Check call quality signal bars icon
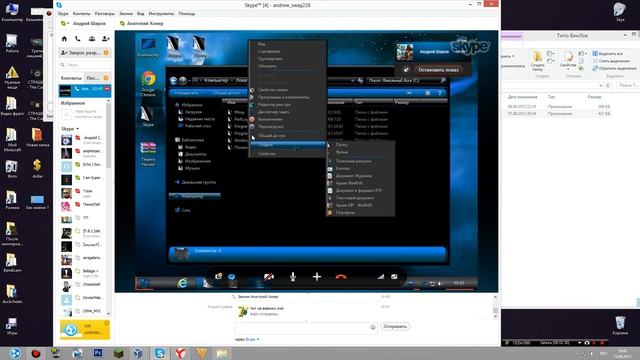The image size is (640, 360). [380, 277]
